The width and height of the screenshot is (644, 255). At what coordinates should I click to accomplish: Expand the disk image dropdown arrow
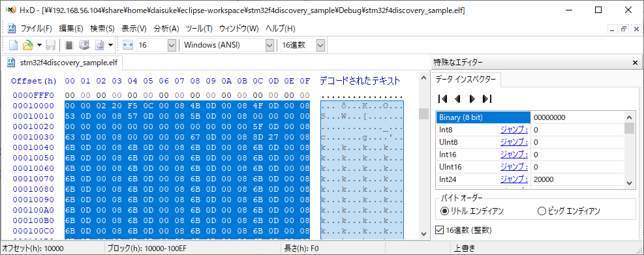(x=110, y=45)
